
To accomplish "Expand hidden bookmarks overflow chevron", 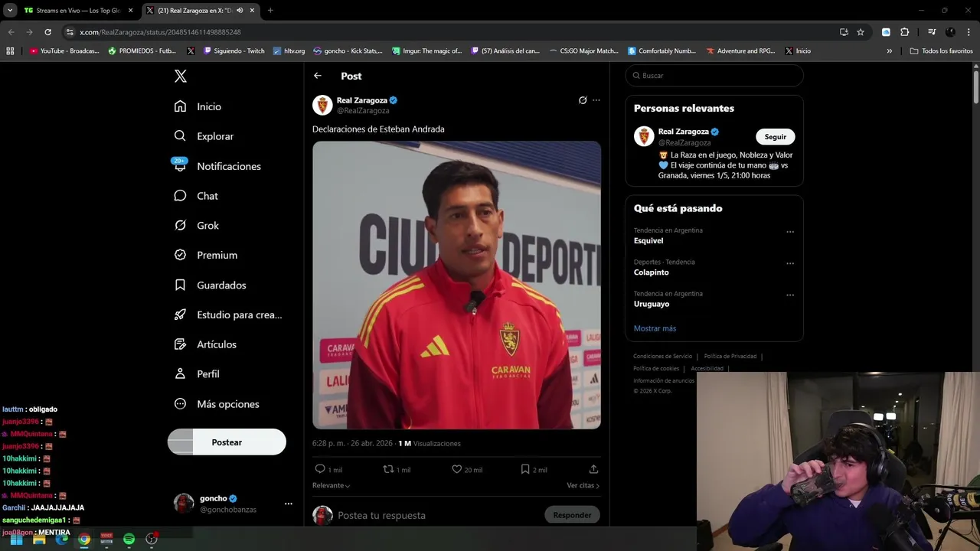I will 890,51.
